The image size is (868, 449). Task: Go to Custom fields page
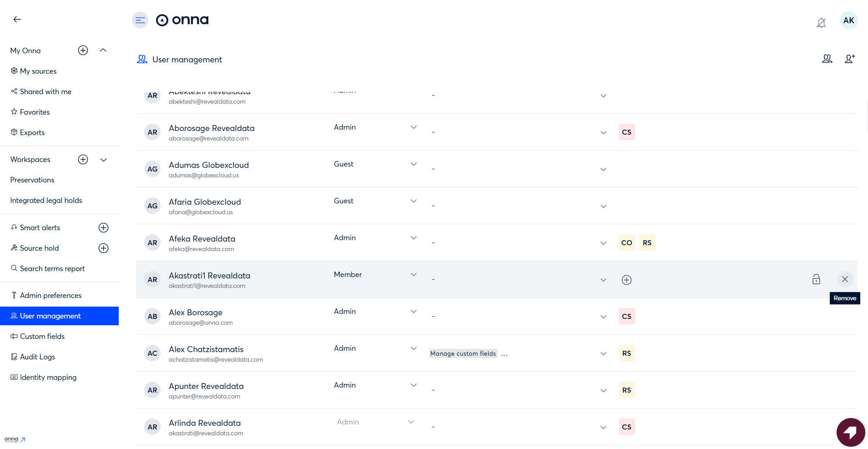[42, 337]
